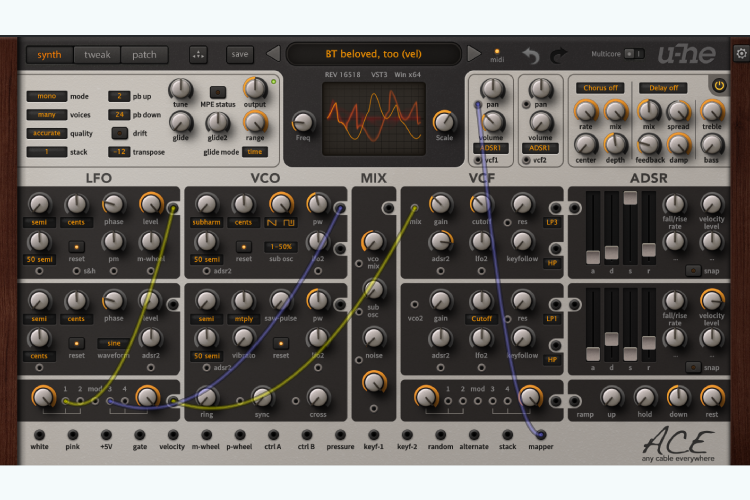This screenshot has width=750, height=500.
Task: Toggle Chorus off button
Action: click(x=600, y=88)
